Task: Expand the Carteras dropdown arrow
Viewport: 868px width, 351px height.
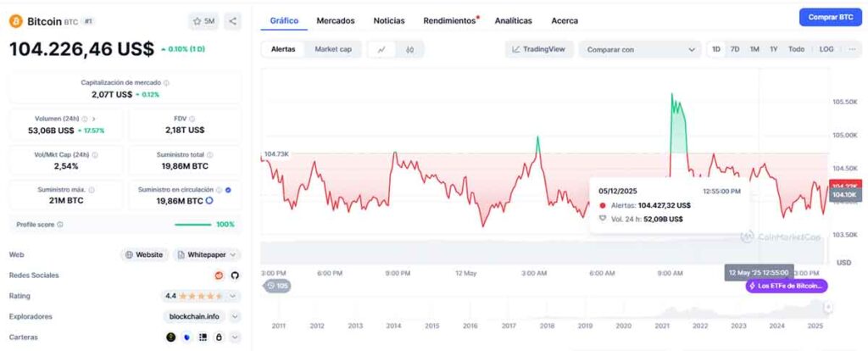Action: pyautogui.click(x=235, y=337)
